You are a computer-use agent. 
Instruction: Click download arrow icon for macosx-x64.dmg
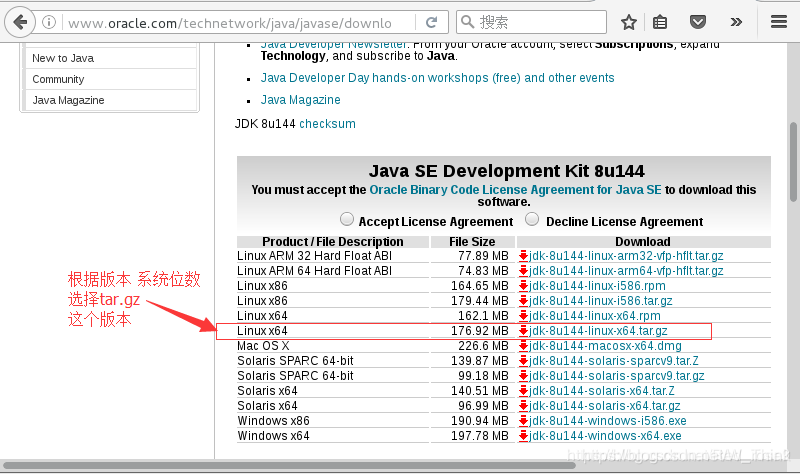pos(523,346)
